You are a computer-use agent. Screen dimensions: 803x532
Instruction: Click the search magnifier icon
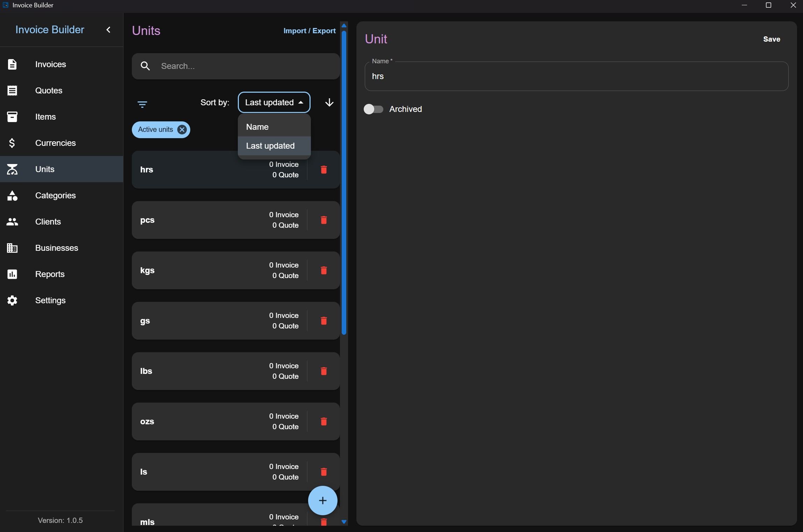coord(145,66)
